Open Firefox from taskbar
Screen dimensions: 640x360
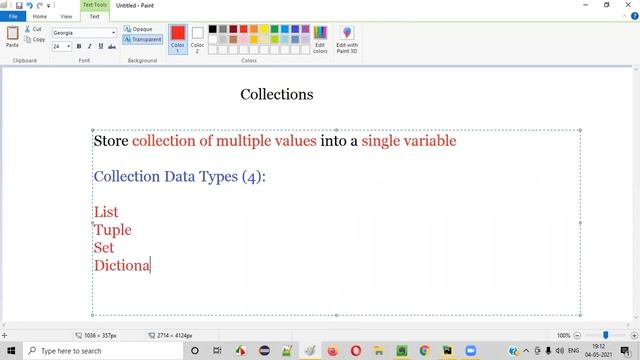pos(333,351)
